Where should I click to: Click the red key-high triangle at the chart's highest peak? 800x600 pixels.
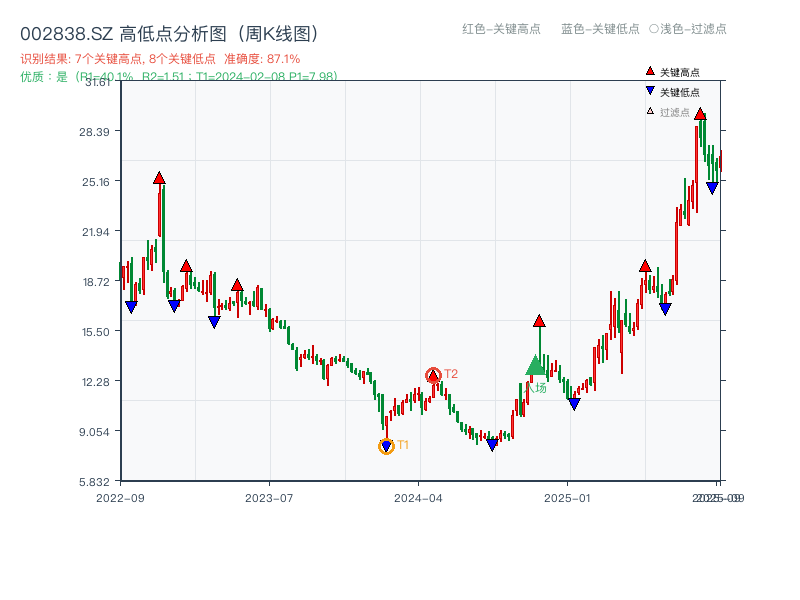coord(700,114)
